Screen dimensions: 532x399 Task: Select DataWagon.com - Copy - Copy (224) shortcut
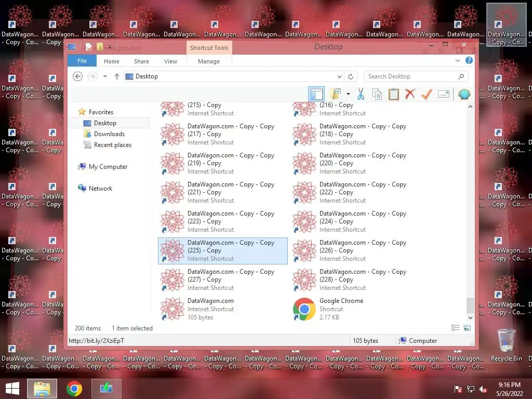tap(354, 222)
